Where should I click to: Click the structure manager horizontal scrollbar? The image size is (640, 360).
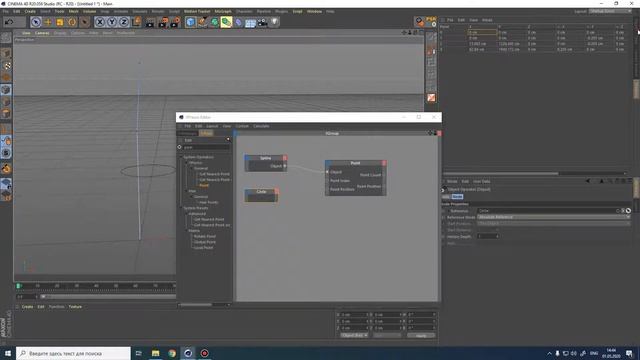click(x=500, y=173)
